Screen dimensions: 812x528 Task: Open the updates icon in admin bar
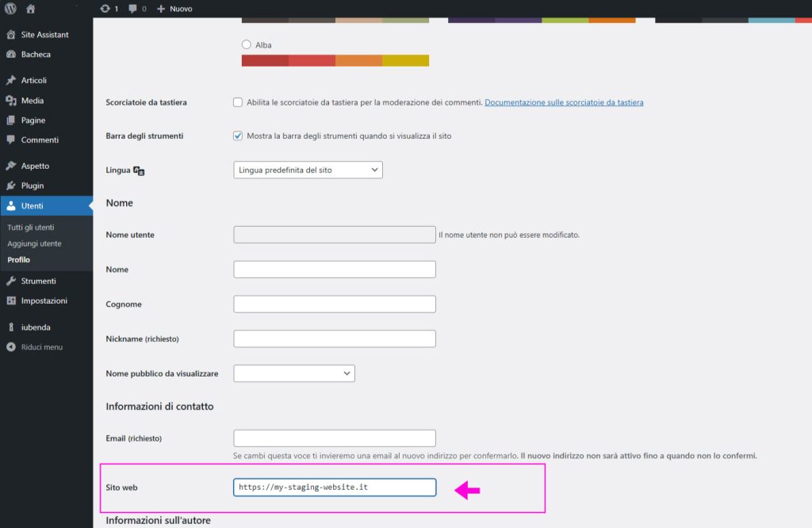click(x=105, y=9)
